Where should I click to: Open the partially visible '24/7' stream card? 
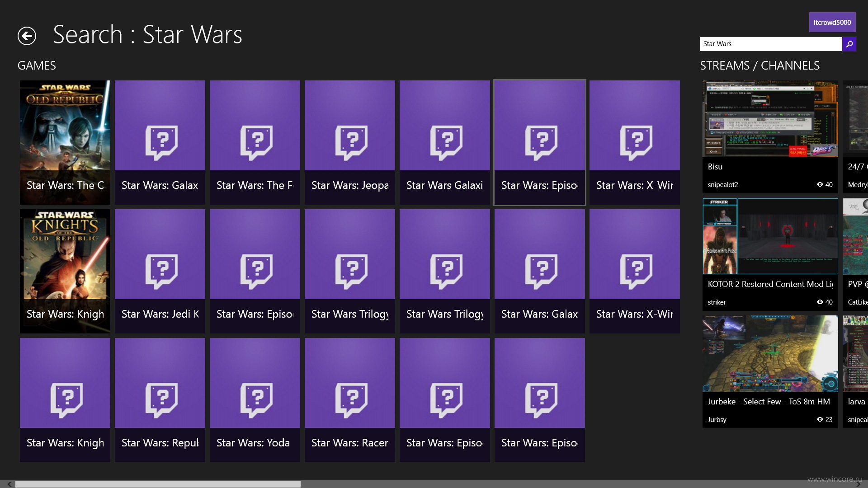coord(855,137)
